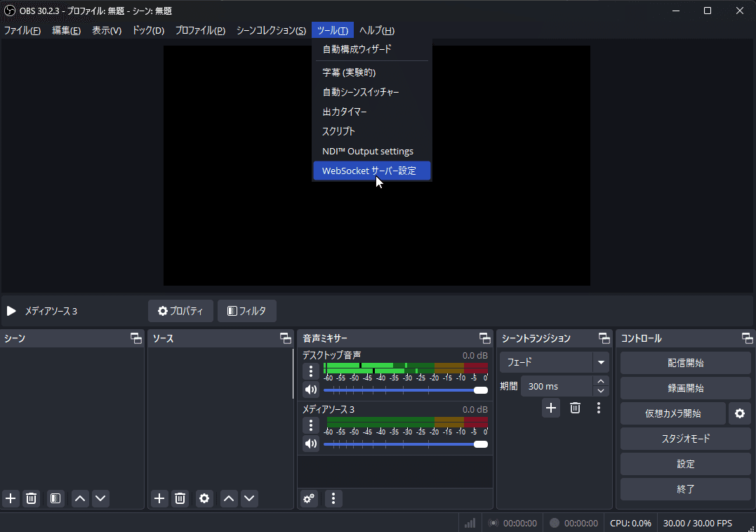Toggle スタジオモード

pos(686,439)
